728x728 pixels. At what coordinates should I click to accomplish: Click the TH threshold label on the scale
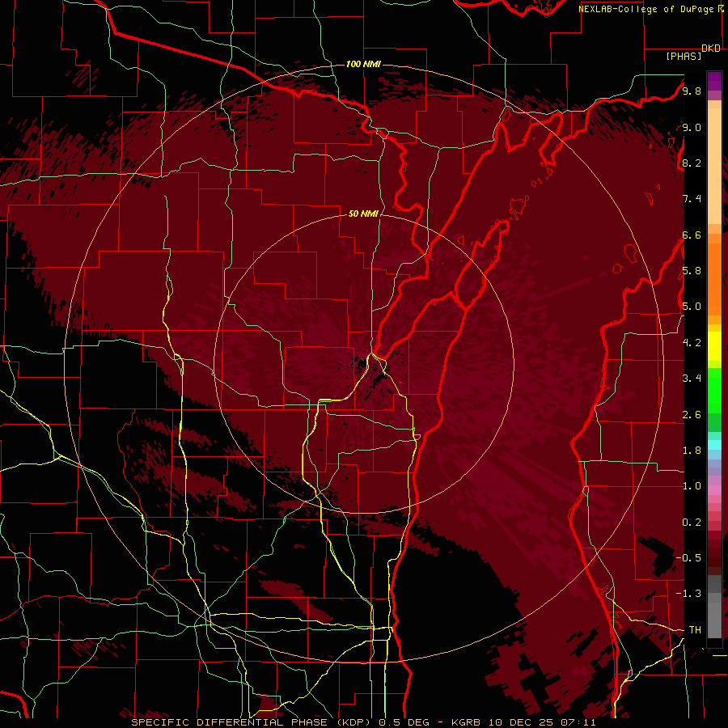(x=695, y=630)
